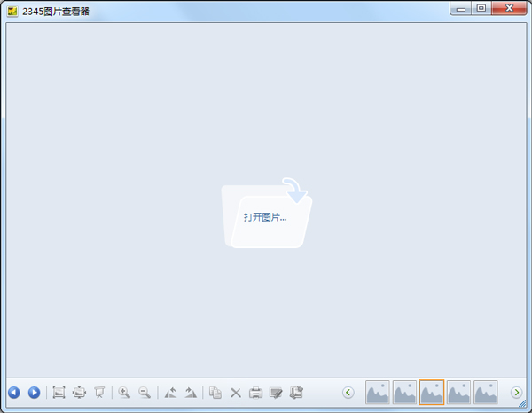Start slideshow with the screen icon
532x413 pixels.
(99, 392)
